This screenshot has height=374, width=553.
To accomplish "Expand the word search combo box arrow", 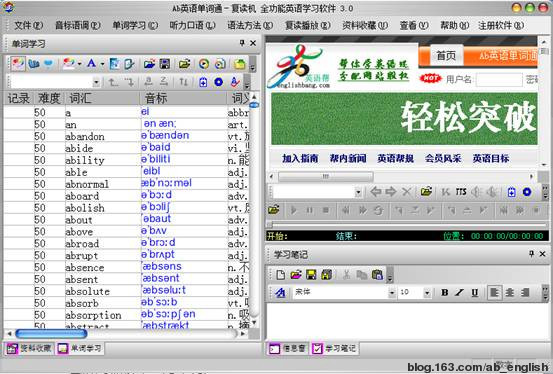I will tap(96, 83).
